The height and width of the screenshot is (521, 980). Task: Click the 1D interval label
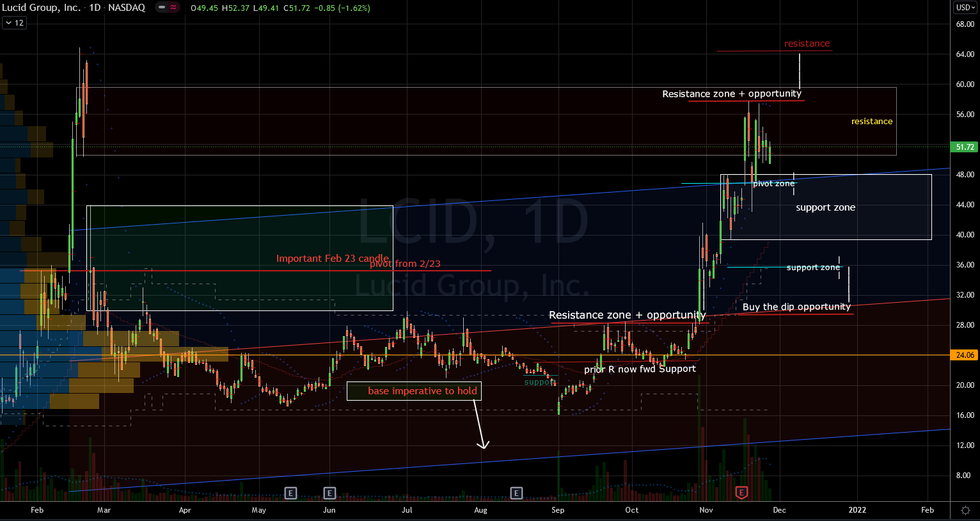tap(95, 8)
